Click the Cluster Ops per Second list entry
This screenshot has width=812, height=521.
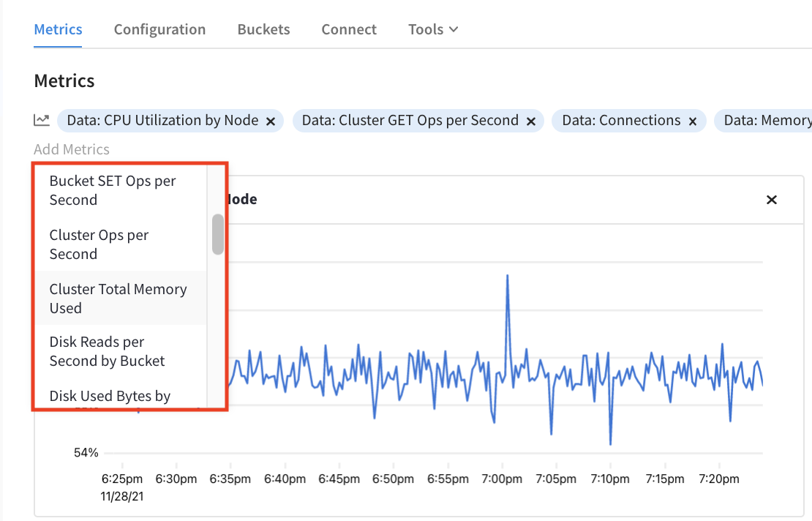(99, 244)
